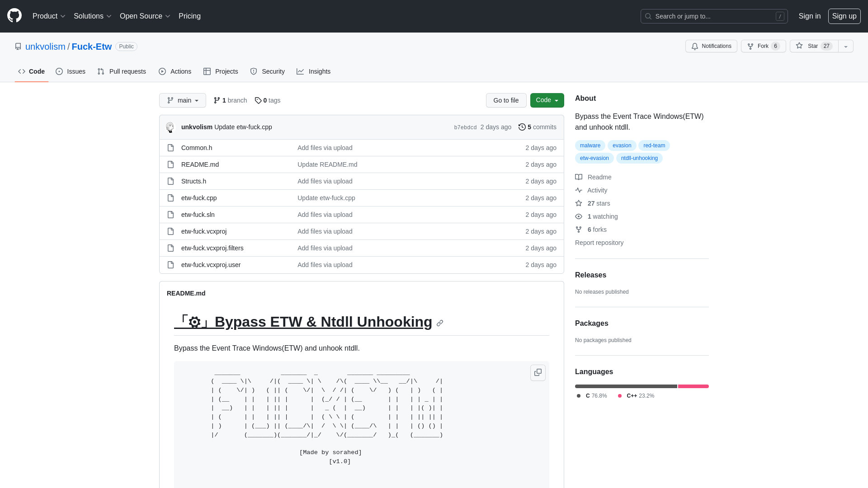Open the main branch selector
The height and width of the screenshot is (488, 868).
click(x=183, y=100)
